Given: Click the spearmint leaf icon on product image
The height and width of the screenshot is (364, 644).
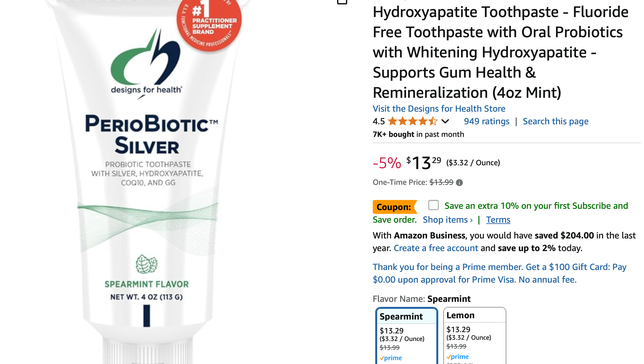Looking at the screenshot, I should click(147, 264).
